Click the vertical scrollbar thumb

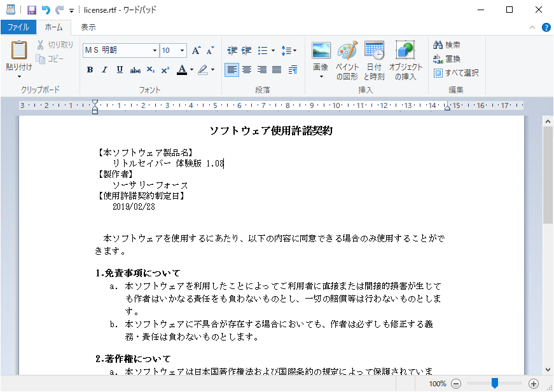click(x=548, y=175)
